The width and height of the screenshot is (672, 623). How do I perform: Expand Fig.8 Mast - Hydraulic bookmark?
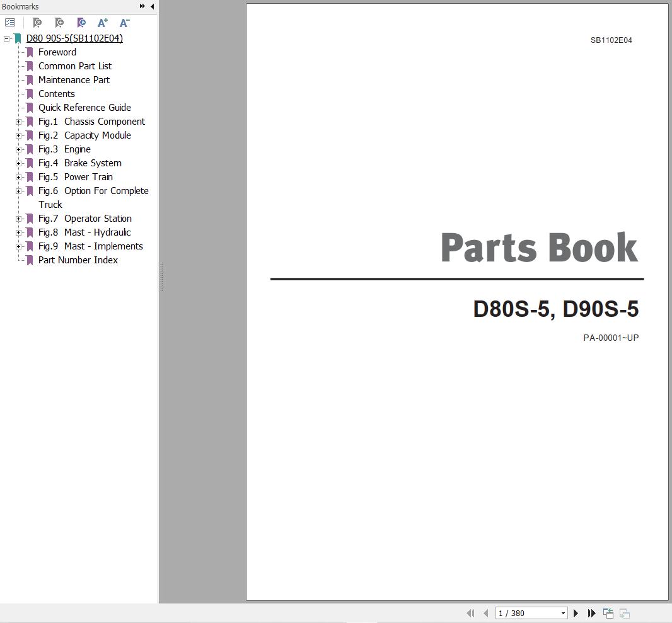point(18,232)
